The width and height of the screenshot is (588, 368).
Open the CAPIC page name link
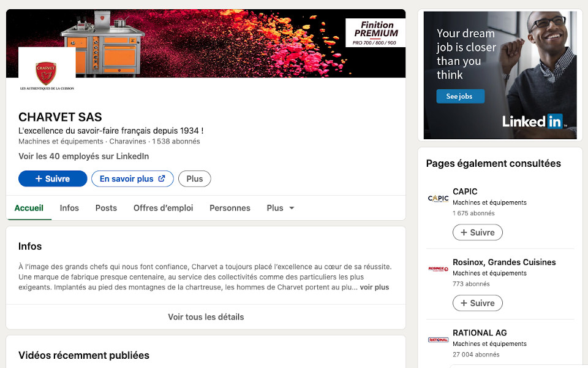[465, 191]
